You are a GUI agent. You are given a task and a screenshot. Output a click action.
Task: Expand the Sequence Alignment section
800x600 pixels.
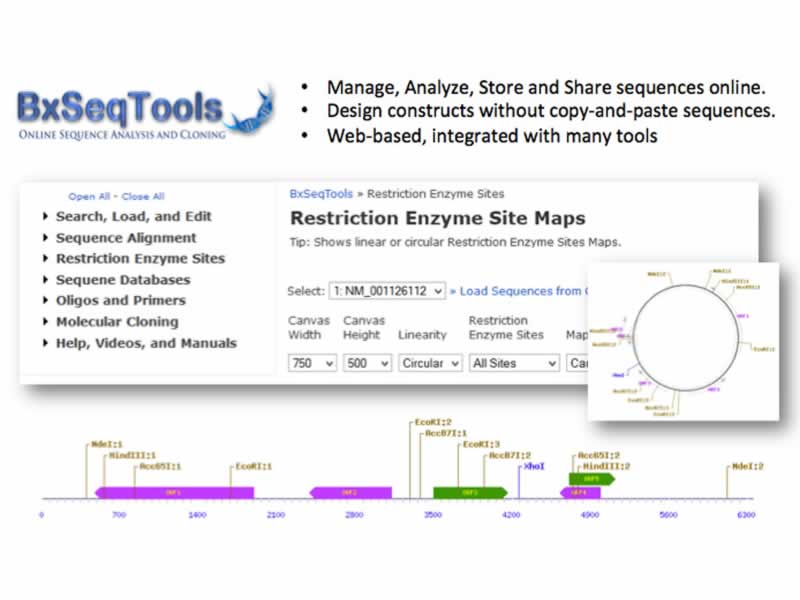126,238
